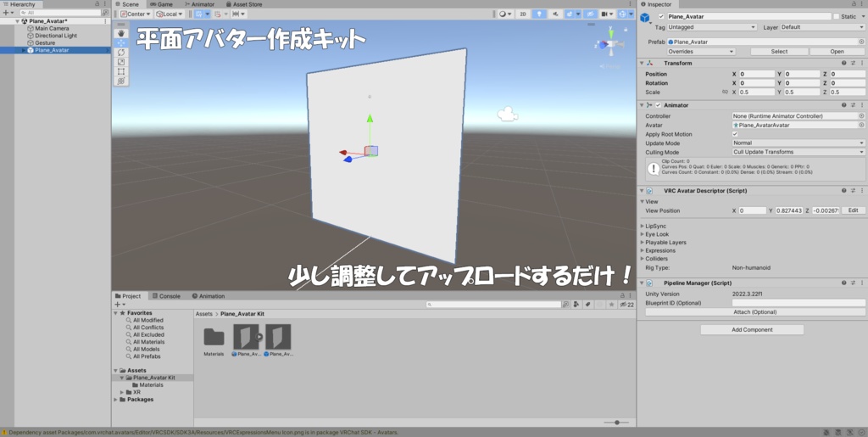Image resolution: width=868 pixels, height=437 pixels.
Task: Click Attach (Optional) button
Action: coord(755,311)
